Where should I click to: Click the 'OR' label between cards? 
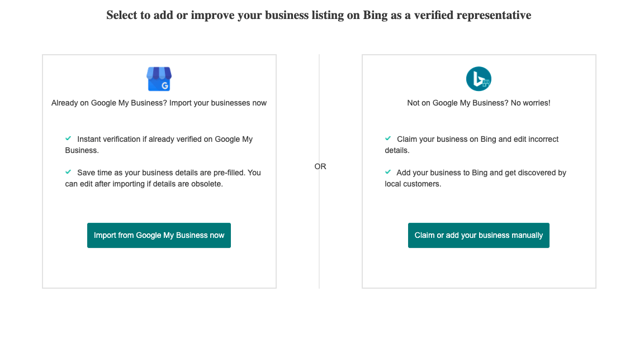point(320,166)
